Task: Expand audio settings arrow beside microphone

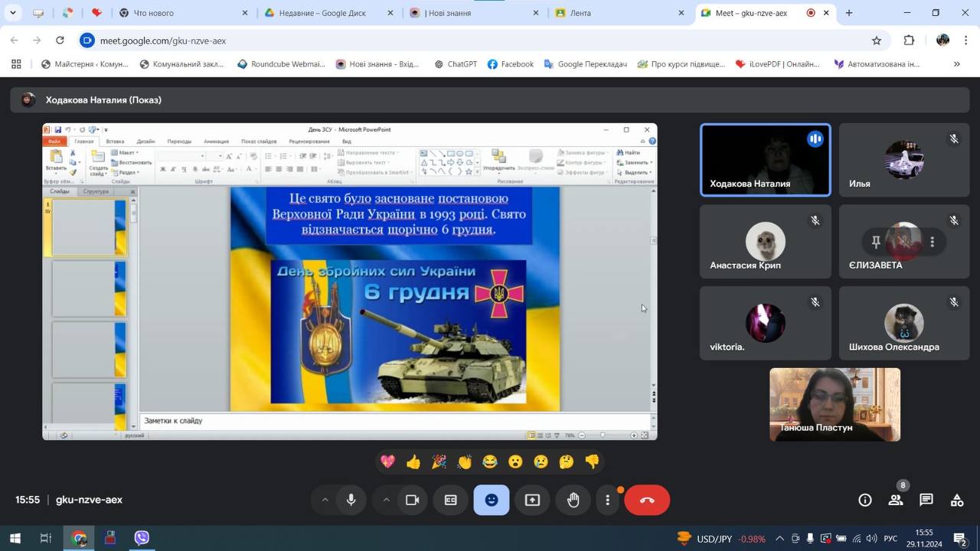Action: (325, 500)
